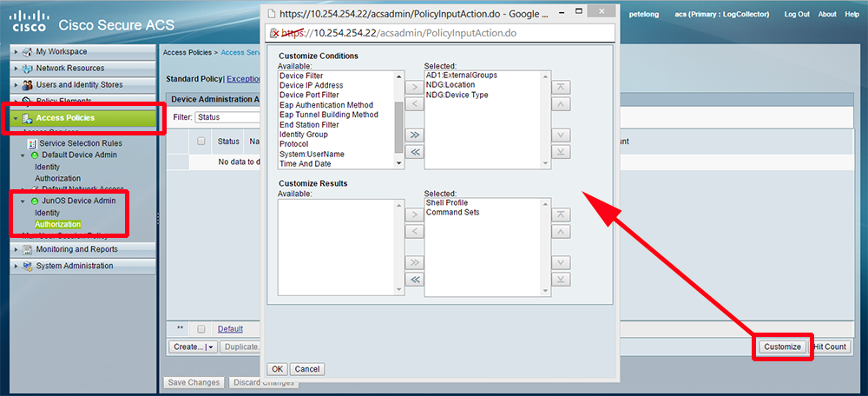This screenshot has height=396, width=868.
Task: Select Shell Profile in Selected results
Action: click(x=447, y=202)
